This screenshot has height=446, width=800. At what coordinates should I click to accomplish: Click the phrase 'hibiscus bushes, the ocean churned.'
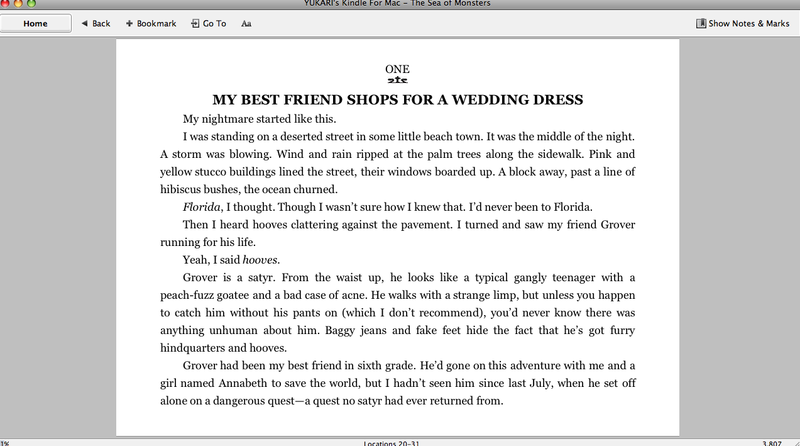click(x=249, y=189)
